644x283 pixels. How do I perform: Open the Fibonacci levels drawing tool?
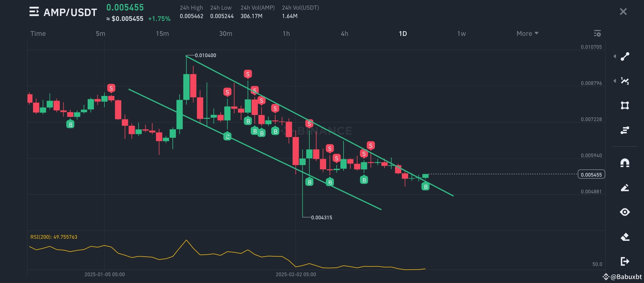point(625,130)
